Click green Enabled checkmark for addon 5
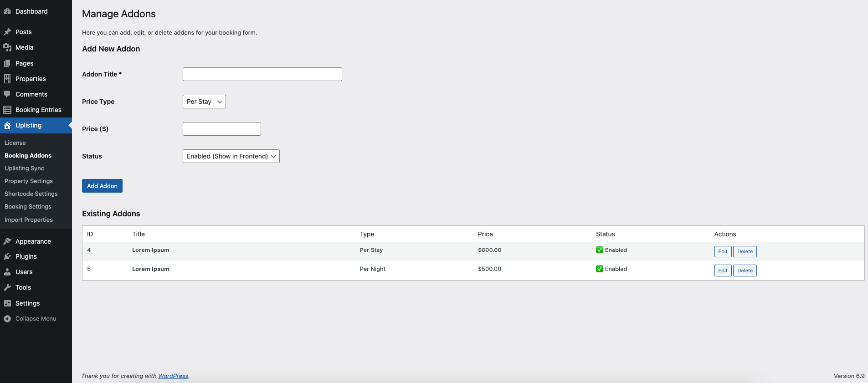This screenshot has height=383, width=868. pos(600,269)
